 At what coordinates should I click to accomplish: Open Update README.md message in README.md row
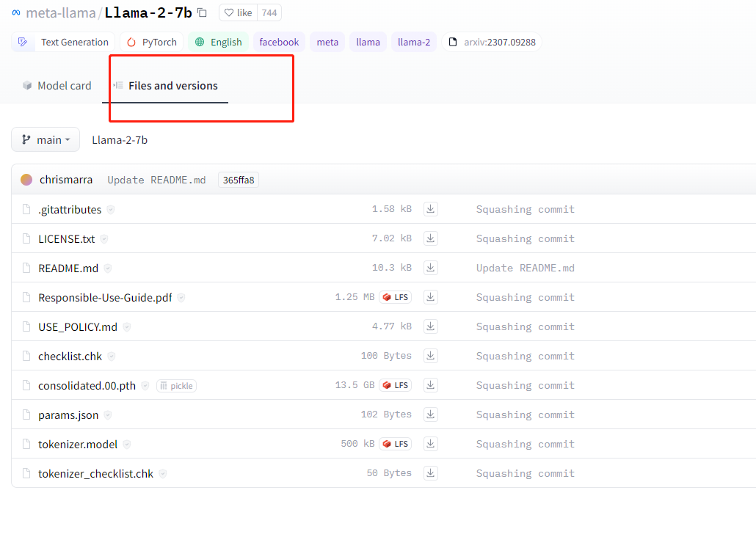tap(526, 268)
